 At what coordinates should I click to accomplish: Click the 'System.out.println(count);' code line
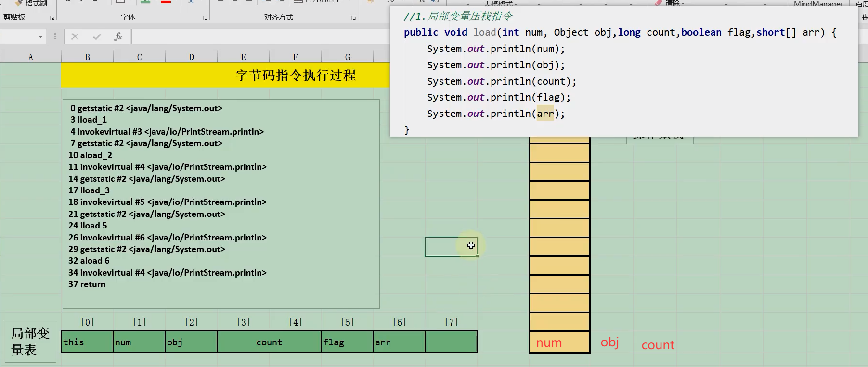coord(502,81)
